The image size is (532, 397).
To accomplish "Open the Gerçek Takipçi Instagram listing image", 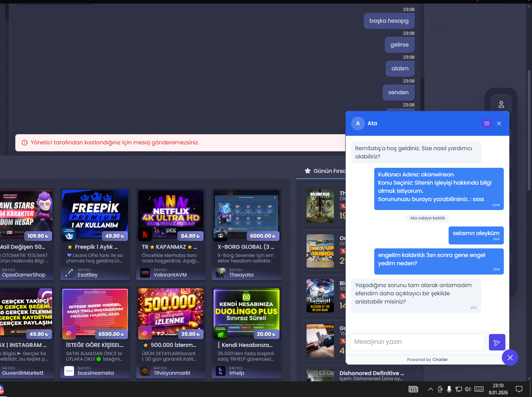I will 26,312.
